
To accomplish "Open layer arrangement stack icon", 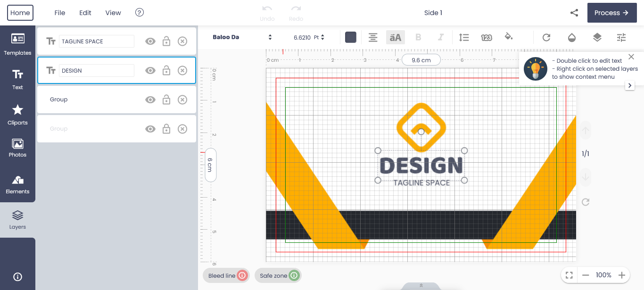I will [x=597, y=37].
